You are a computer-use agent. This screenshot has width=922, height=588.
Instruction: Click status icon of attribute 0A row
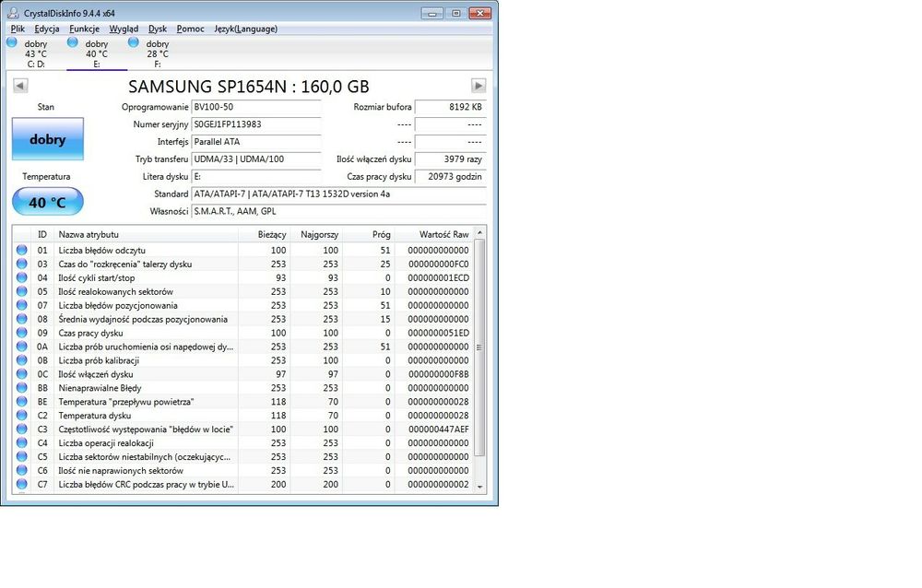tap(22, 347)
